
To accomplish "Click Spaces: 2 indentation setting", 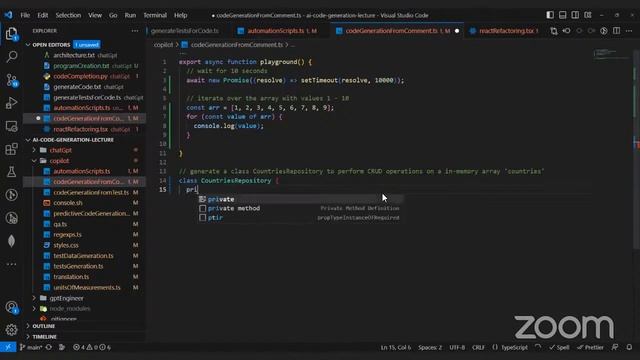I will (430, 347).
